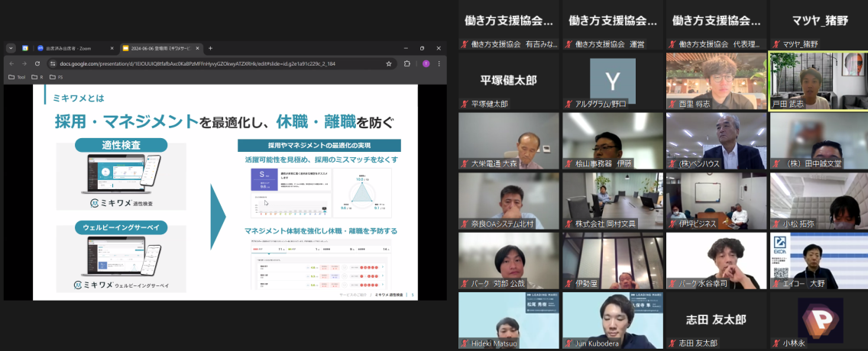The width and height of the screenshot is (868, 351).
Task: Close the Zoom browser tab
Action: tap(112, 48)
